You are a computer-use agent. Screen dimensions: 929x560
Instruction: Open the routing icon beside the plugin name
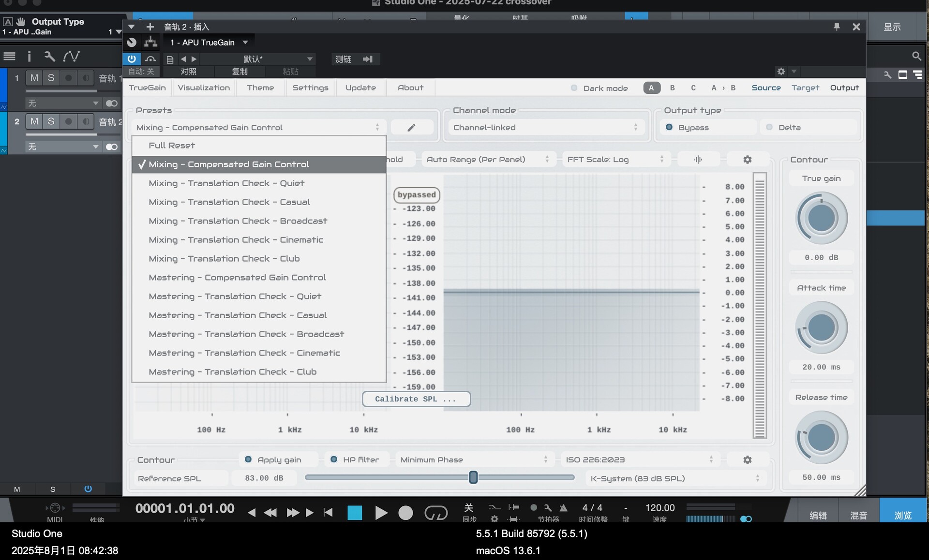[151, 43]
